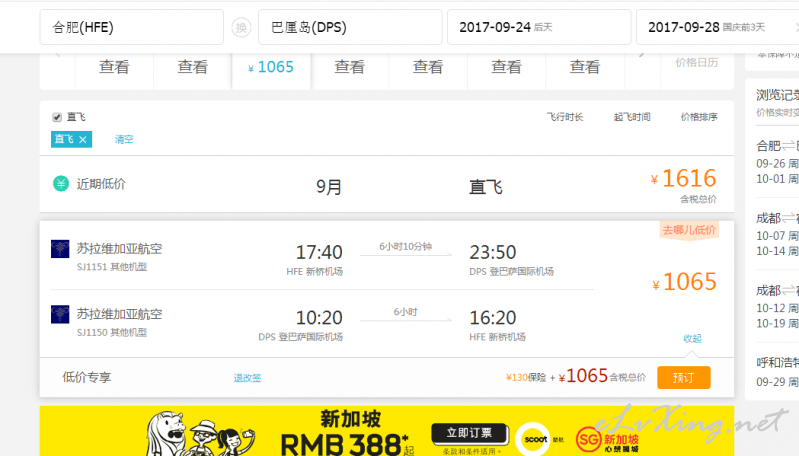Click airline logo for flight SJ1151
799x456 pixels.
click(x=60, y=249)
